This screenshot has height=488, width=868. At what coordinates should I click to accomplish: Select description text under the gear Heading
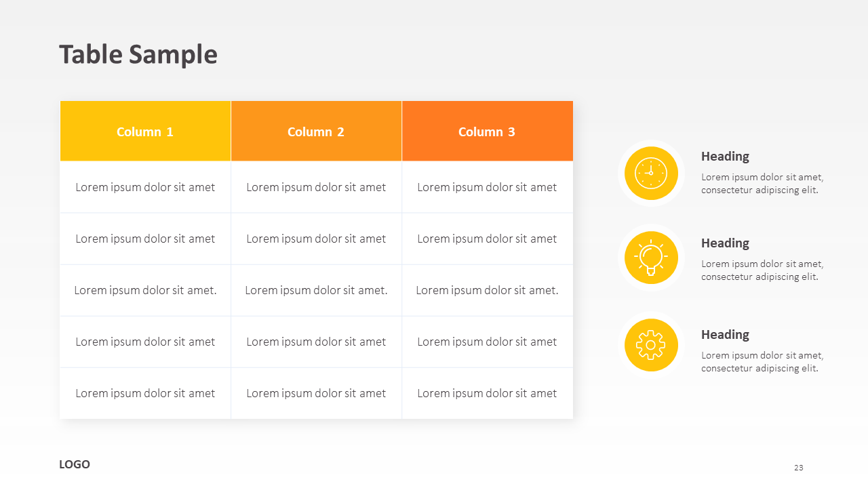762,362
